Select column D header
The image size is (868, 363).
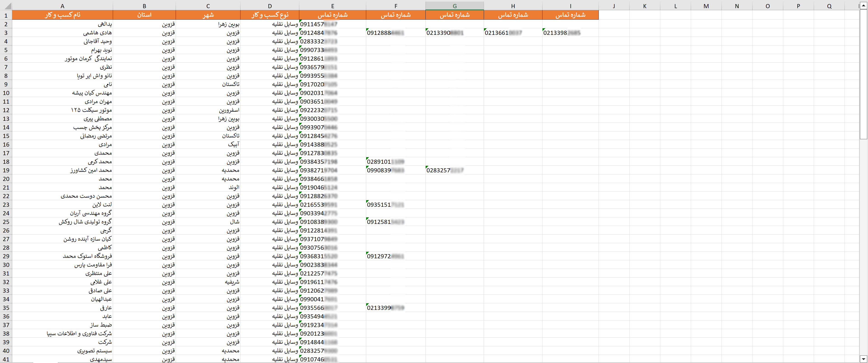point(270,6)
